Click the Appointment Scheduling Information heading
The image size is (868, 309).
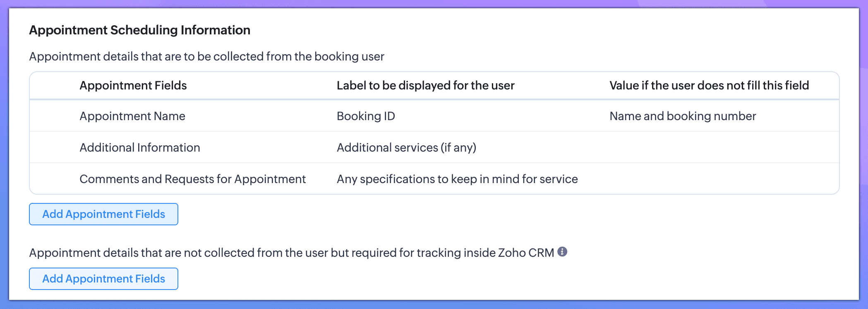tap(140, 30)
